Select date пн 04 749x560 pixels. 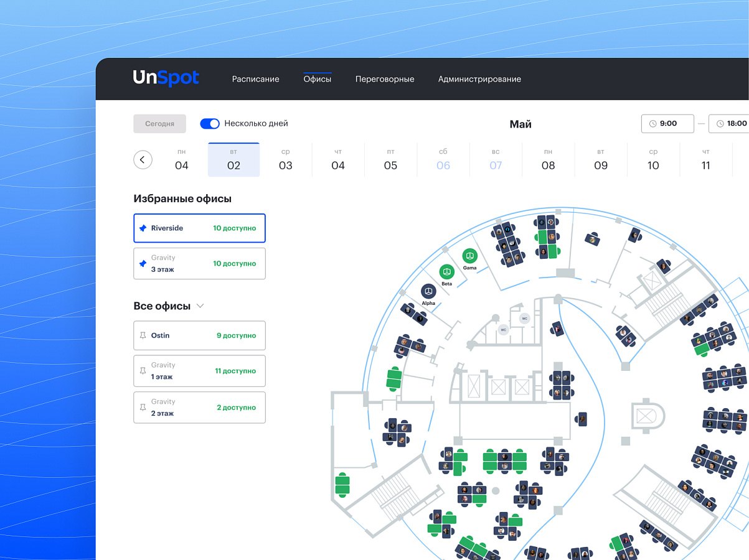(x=181, y=160)
